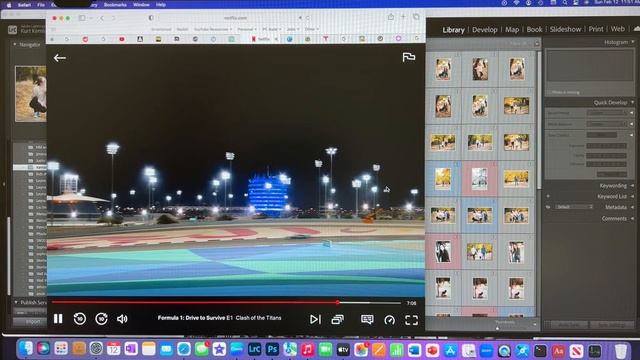
Task: Open the Lightroom Slideshow module
Action: click(x=565, y=29)
